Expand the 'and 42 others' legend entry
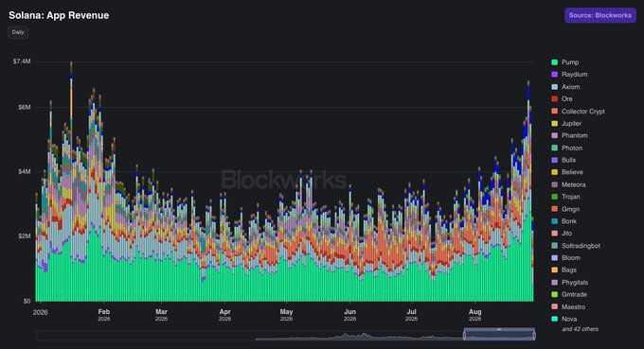644x349 pixels. (x=580, y=329)
